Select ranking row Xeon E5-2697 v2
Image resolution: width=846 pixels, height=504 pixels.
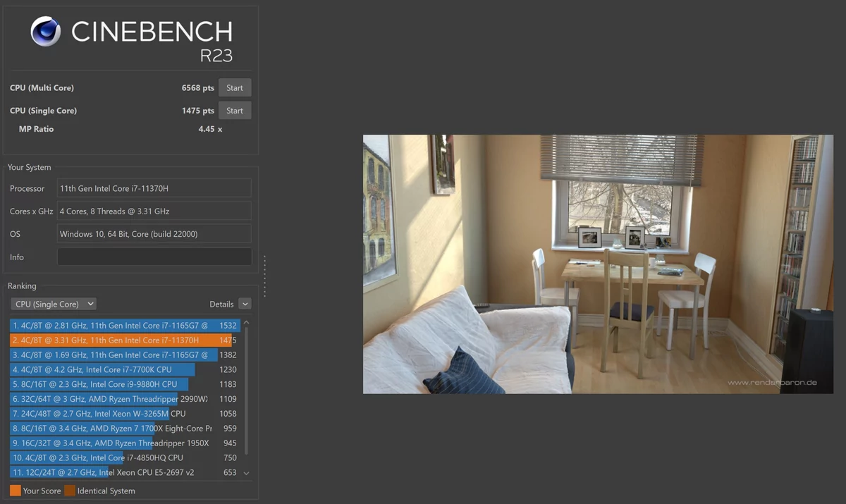point(124,473)
